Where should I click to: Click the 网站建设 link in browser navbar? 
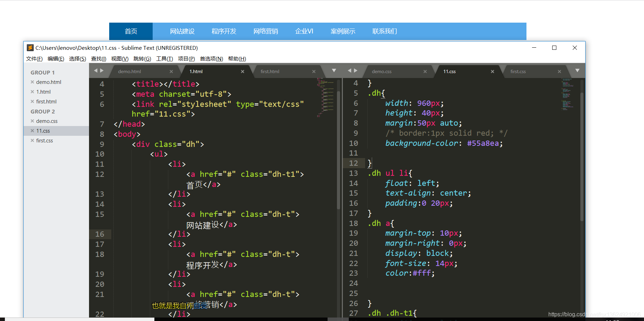click(x=182, y=31)
